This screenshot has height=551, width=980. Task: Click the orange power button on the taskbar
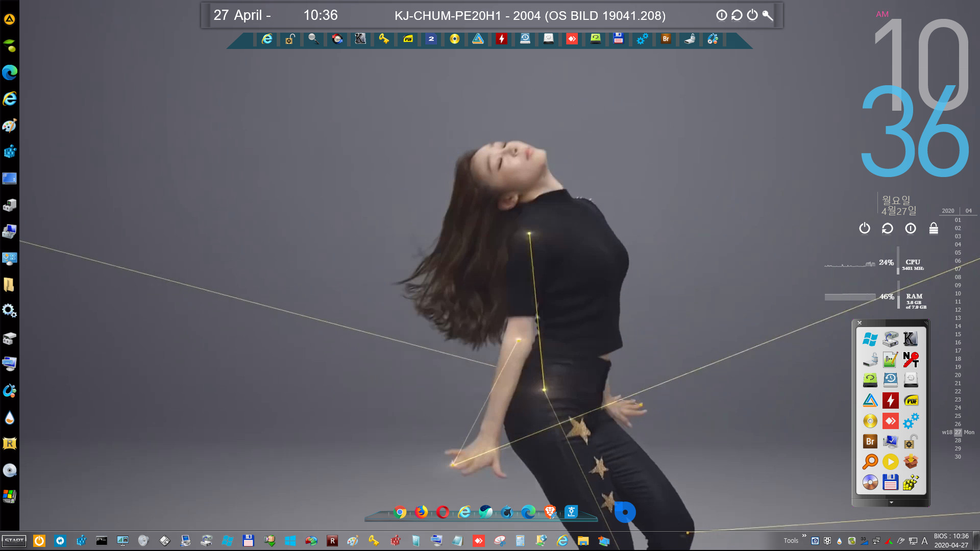[x=39, y=541]
